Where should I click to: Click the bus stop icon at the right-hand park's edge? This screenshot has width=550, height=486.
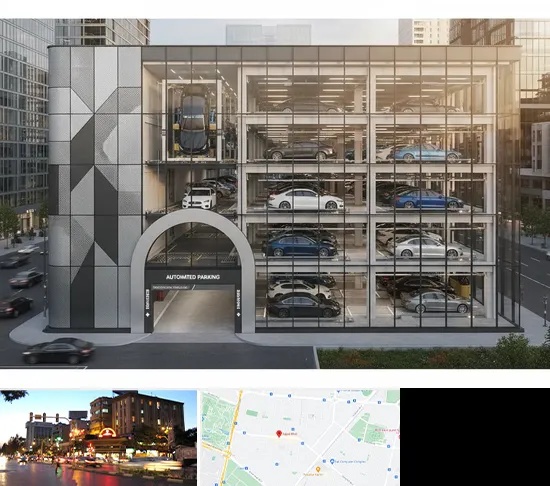tap(359, 440)
